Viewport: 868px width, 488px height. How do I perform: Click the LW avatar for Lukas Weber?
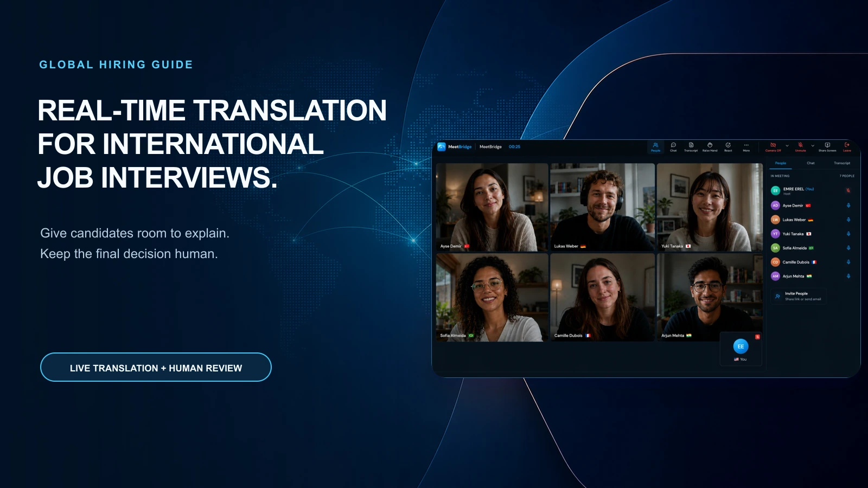(x=775, y=220)
